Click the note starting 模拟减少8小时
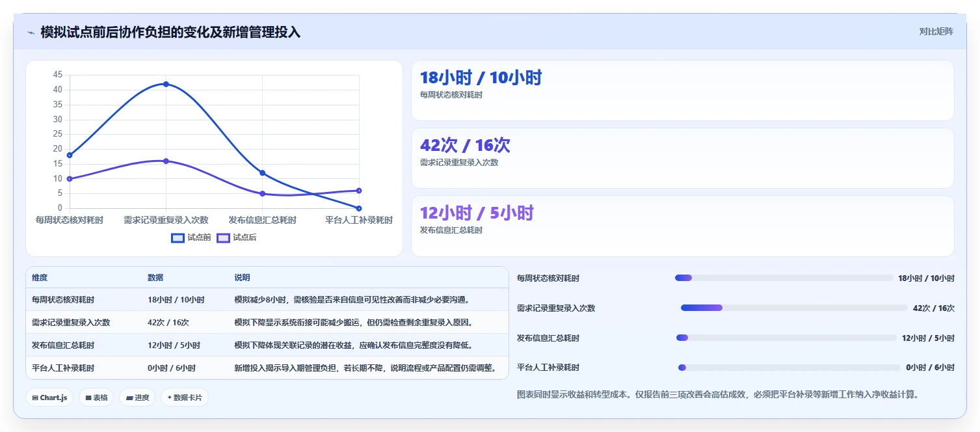 (x=352, y=300)
